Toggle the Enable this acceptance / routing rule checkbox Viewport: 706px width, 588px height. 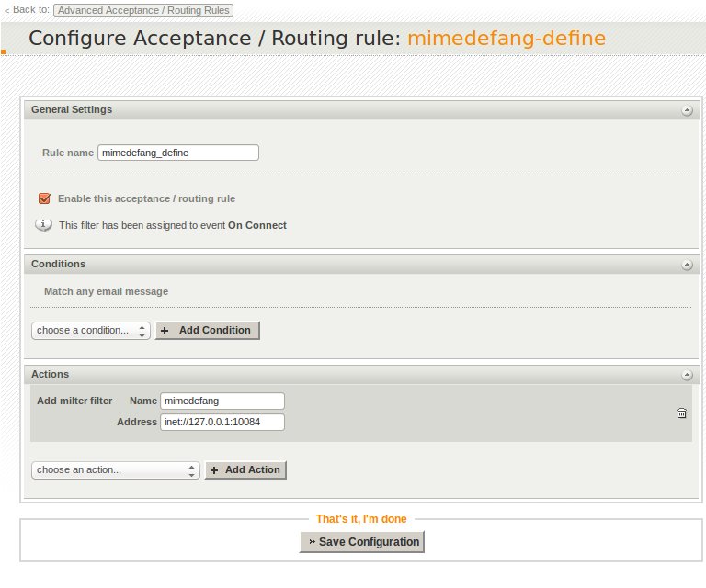coord(44,198)
